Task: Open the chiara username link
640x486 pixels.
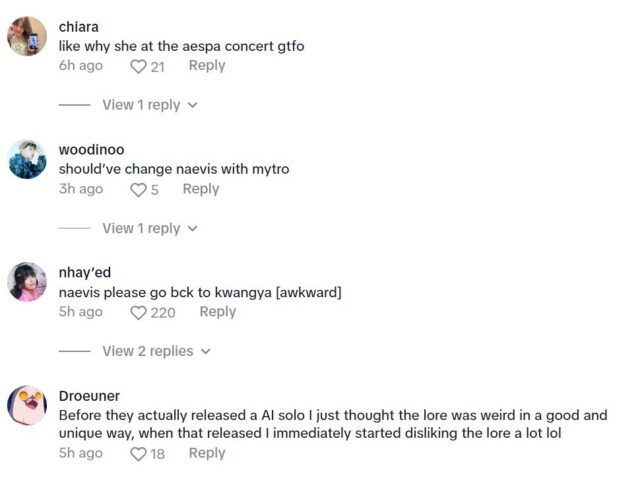Action: pos(80,26)
